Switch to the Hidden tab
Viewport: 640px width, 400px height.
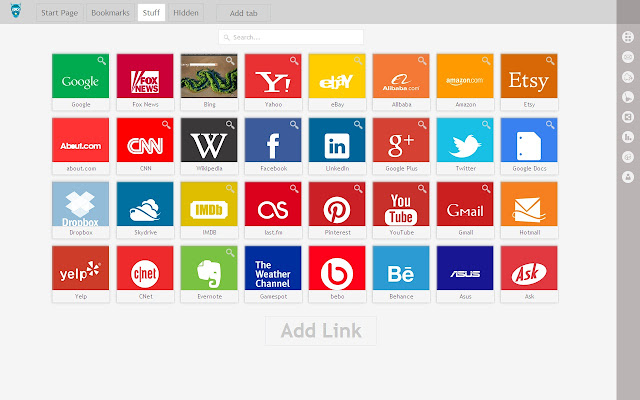(186, 13)
